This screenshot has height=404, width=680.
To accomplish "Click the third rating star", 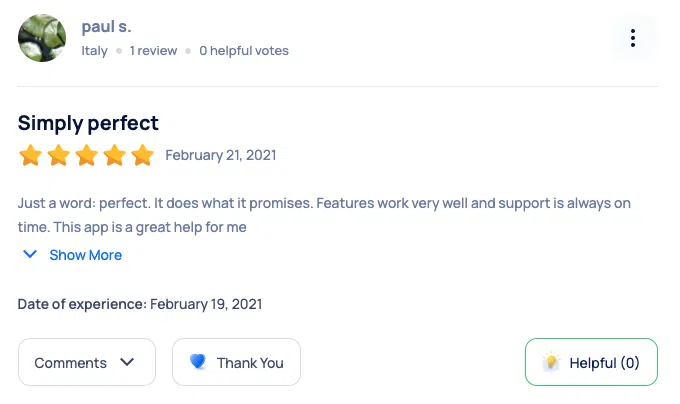I will coord(87,155).
